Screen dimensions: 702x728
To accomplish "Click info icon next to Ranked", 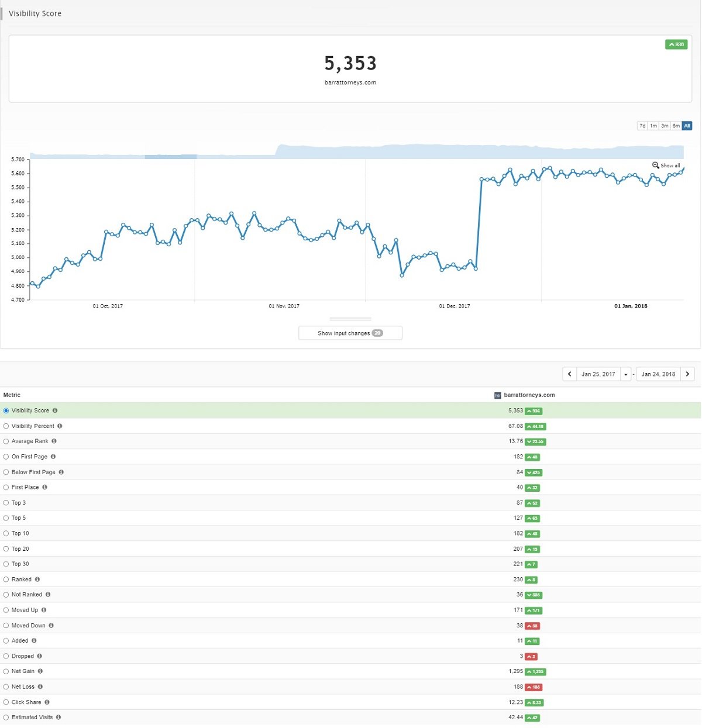I will tap(37, 579).
